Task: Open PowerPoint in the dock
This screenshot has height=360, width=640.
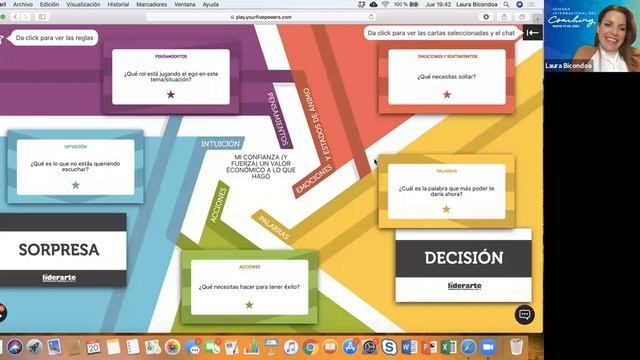Action: (429, 347)
